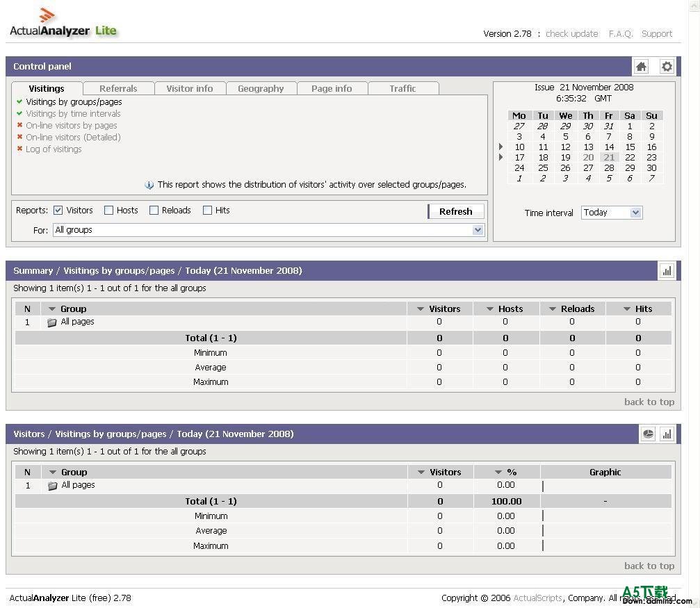
Task: Open the F.A.Q. link
Action: [621, 33]
